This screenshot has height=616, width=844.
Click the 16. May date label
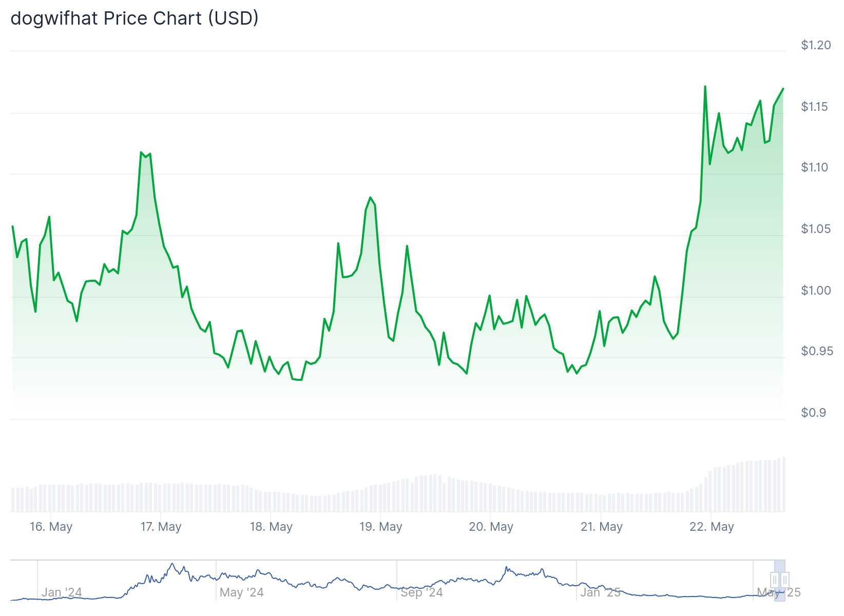coord(51,527)
